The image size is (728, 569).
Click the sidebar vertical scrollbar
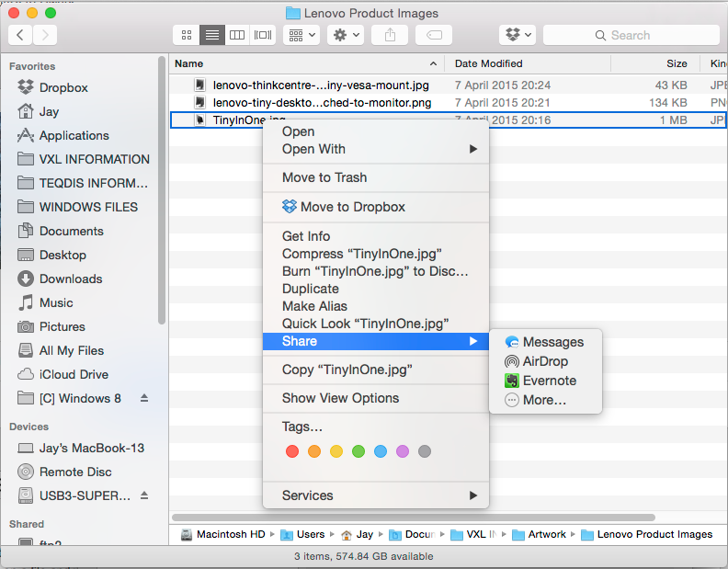coord(162,190)
